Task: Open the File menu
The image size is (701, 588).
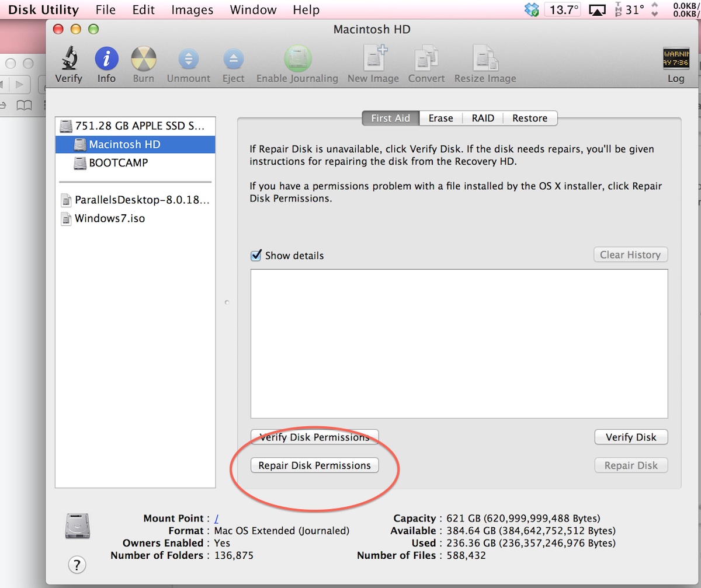Action: tap(106, 10)
